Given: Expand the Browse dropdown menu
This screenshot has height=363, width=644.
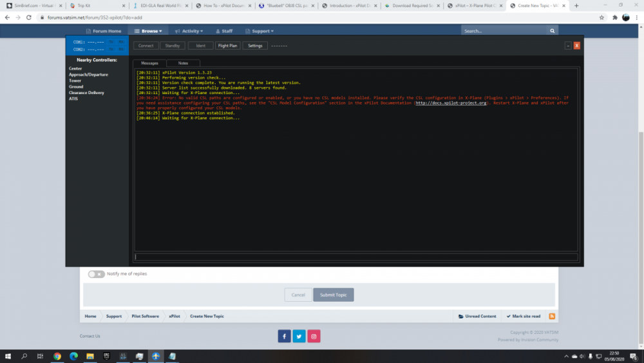Looking at the screenshot, I should [147, 31].
